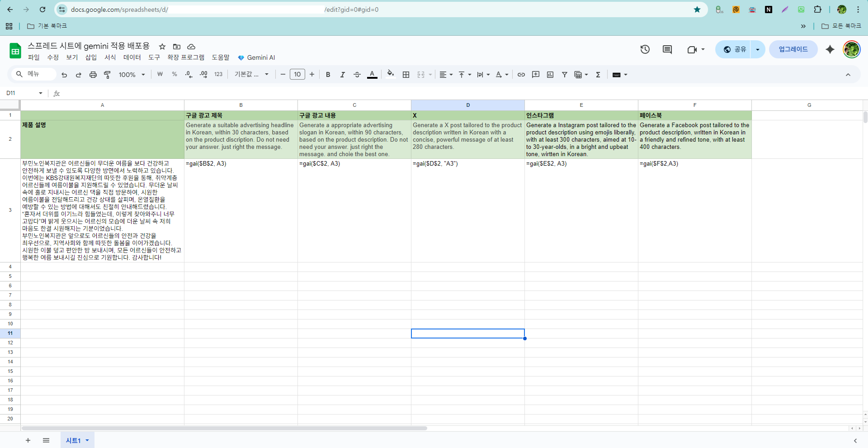Toggle bold formatting

tap(328, 75)
